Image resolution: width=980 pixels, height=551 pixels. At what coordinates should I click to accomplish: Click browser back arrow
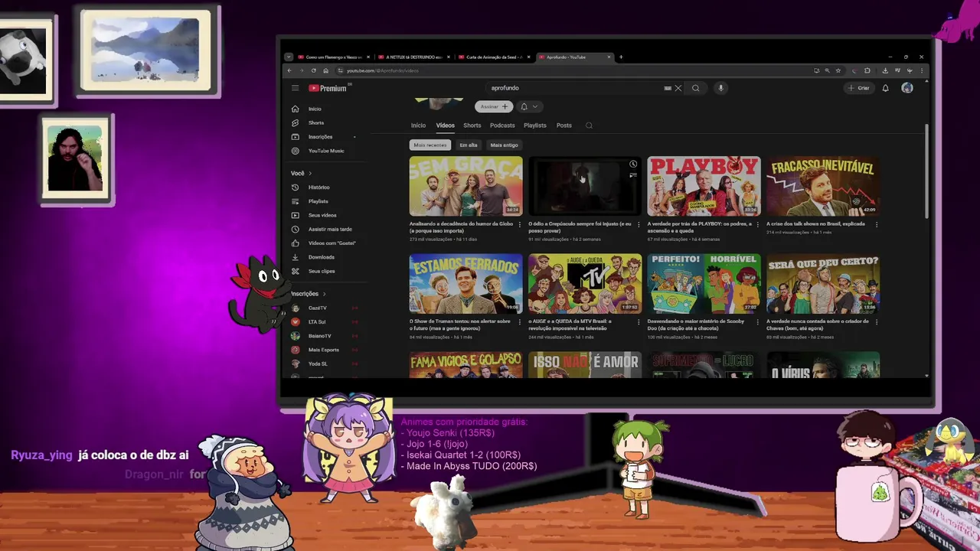click(289, 70)
